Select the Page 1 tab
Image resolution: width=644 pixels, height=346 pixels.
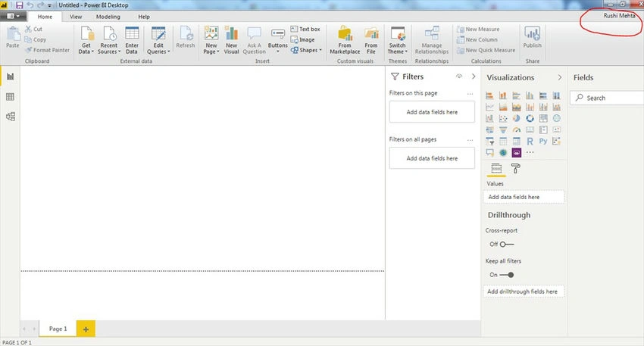click(58, 329)
